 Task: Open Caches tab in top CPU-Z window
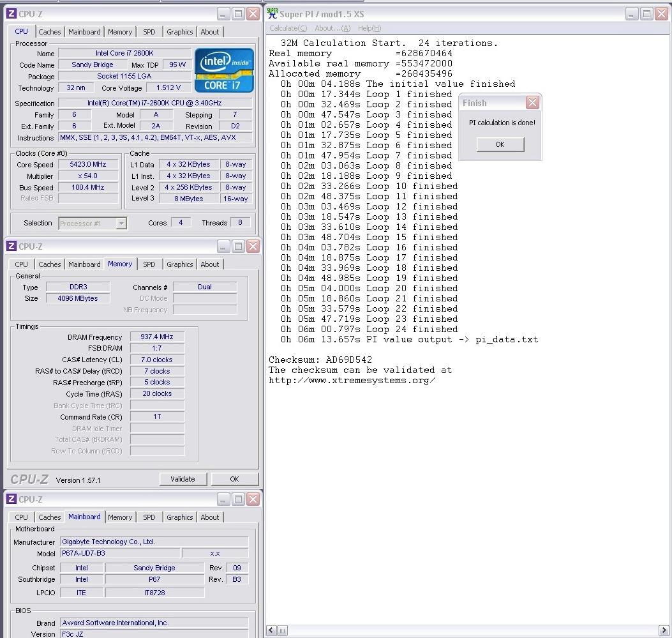tap(50, 32)
